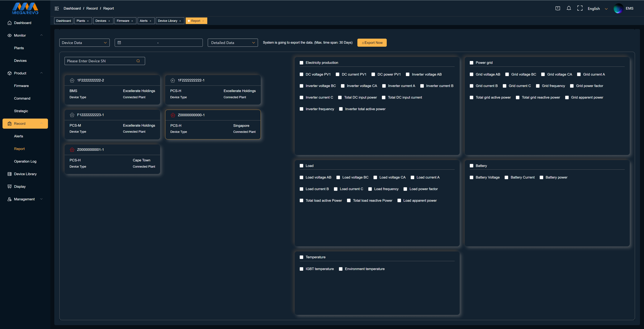Enable the Total load active Power checkbox

(302, 201)
